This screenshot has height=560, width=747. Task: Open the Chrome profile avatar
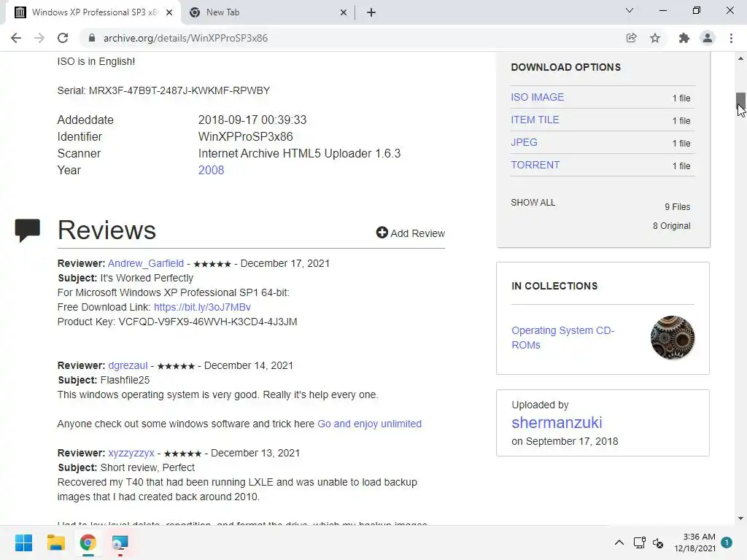[708, 38]
